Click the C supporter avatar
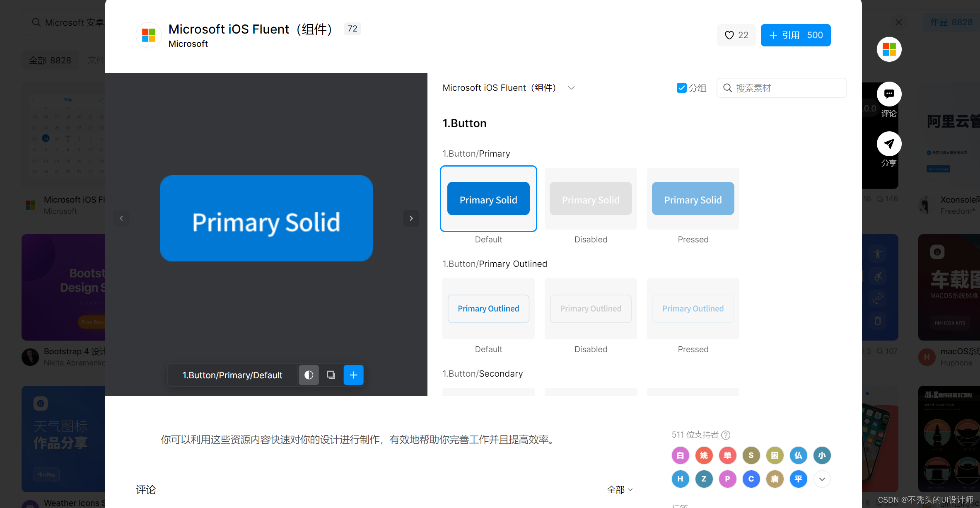980x508 pixels. 751,479
